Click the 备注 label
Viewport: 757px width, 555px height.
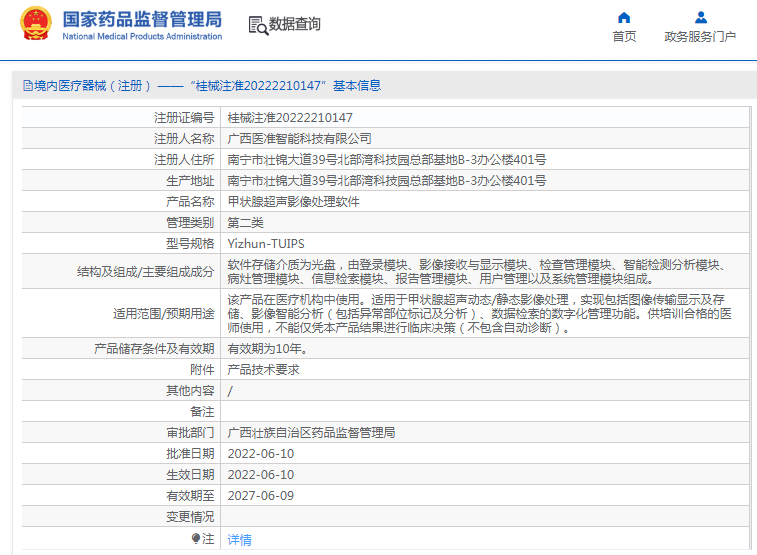202,412
